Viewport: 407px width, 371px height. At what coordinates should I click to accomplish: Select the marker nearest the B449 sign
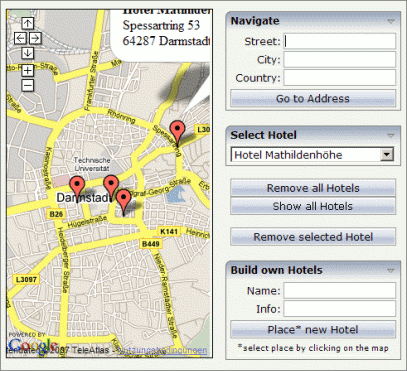pyautogui.click(x=124, y=203)
